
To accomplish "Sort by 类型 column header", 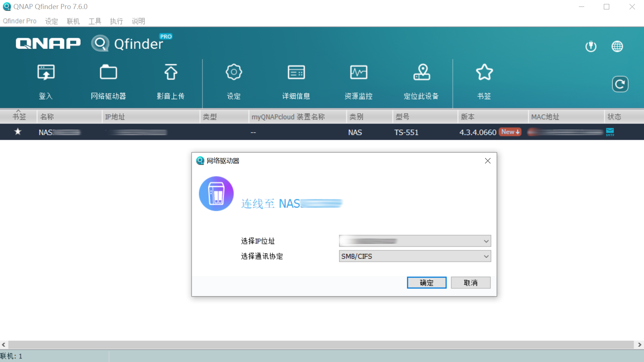I will [224, 116].
